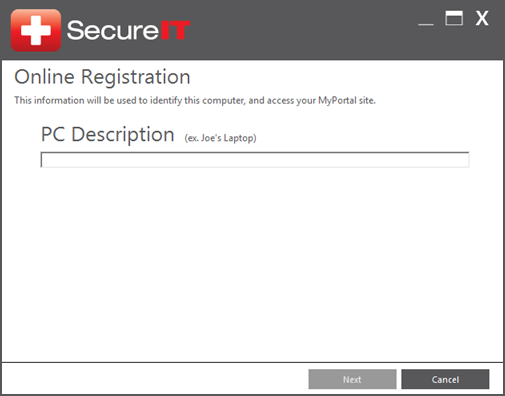Screen dimensions: 505x396
Task: Maximize the SecureIT window
Action: click(x=454, y=18)
